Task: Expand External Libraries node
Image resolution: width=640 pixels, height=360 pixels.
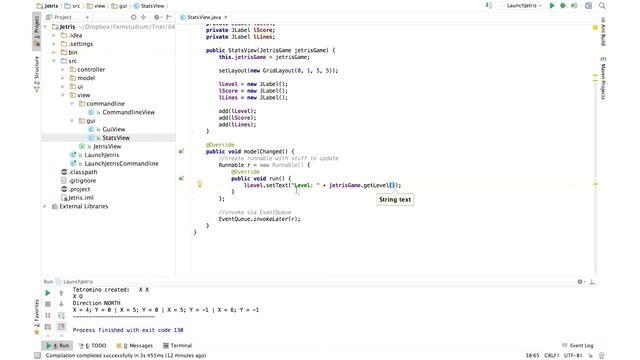Action: coord(45,207)
